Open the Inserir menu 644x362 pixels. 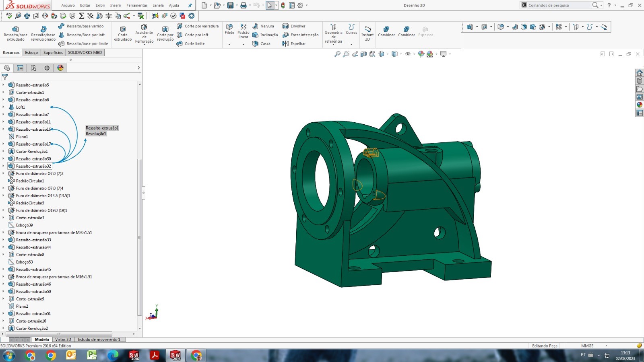point(116,5)
